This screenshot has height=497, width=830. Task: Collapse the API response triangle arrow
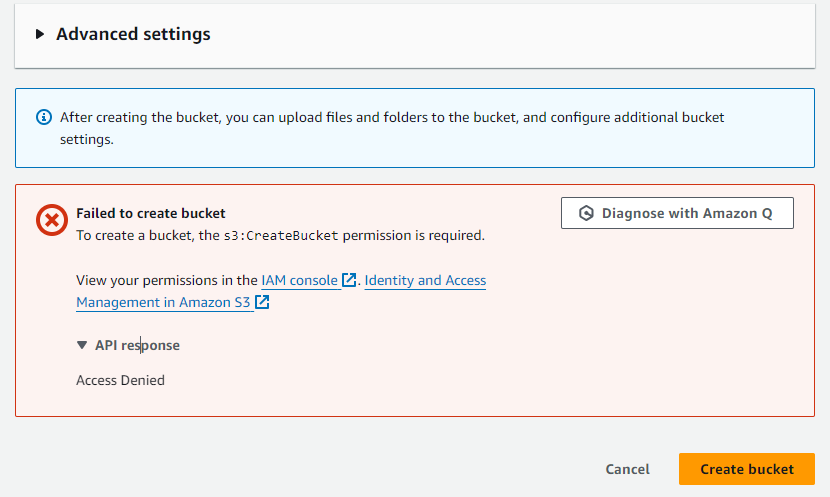(82, 345)
